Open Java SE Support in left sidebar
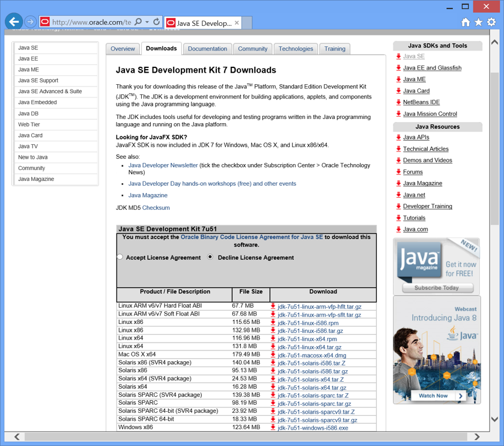Viewport: 504px width, 446px height. [56, 81]
